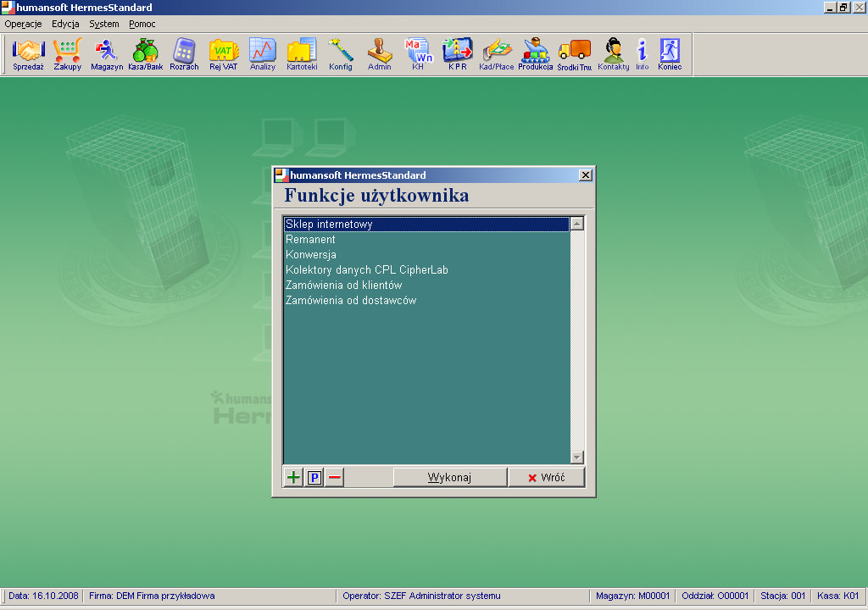868x610 pixels.
Task: Click the Kasa: K01 status entry
Action: pyautogui.click(x=838, y=596)
